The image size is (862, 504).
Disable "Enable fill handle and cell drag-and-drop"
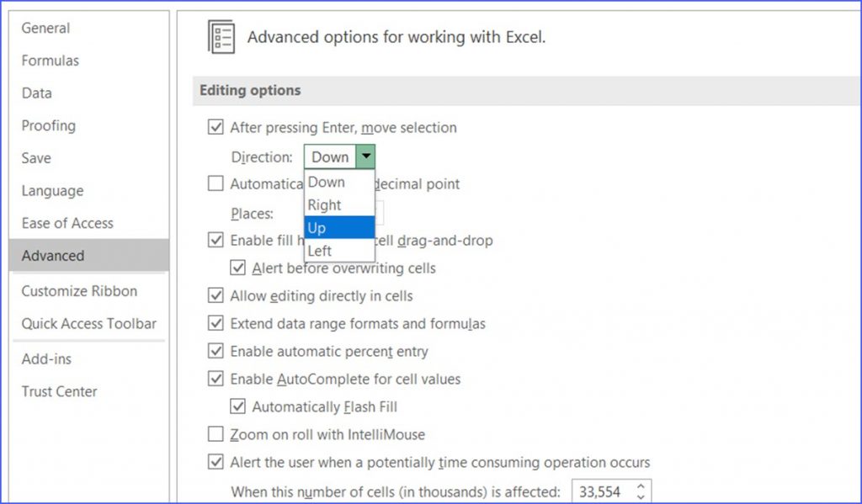pos(217,240)
